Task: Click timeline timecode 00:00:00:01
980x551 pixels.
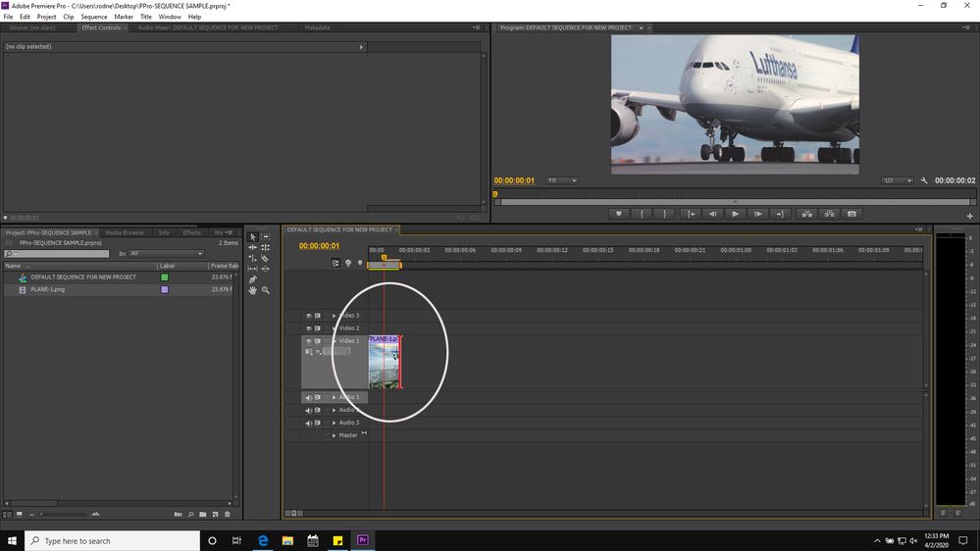Action: 319,245
